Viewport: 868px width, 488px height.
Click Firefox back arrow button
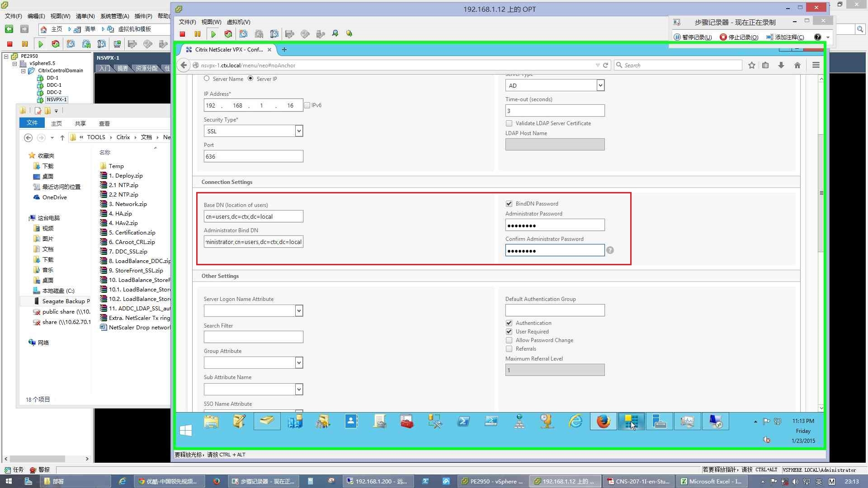pos(184,65)
